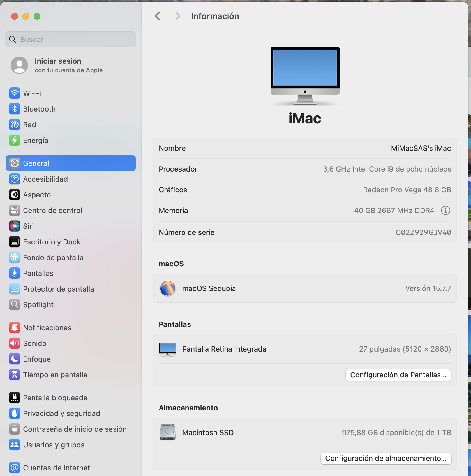
Task: Click serial number C02Z929GJV40
Action: coord(423,232)
